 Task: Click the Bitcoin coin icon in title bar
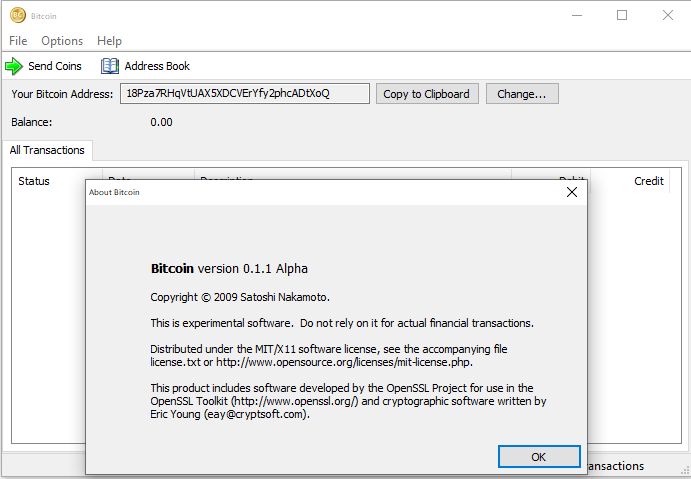pos(18,15)
